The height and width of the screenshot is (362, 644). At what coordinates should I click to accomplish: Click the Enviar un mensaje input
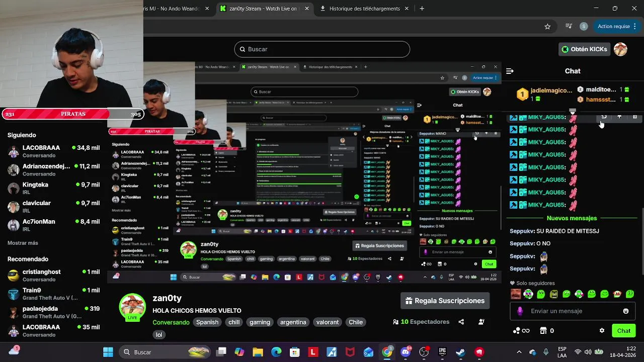573,311
